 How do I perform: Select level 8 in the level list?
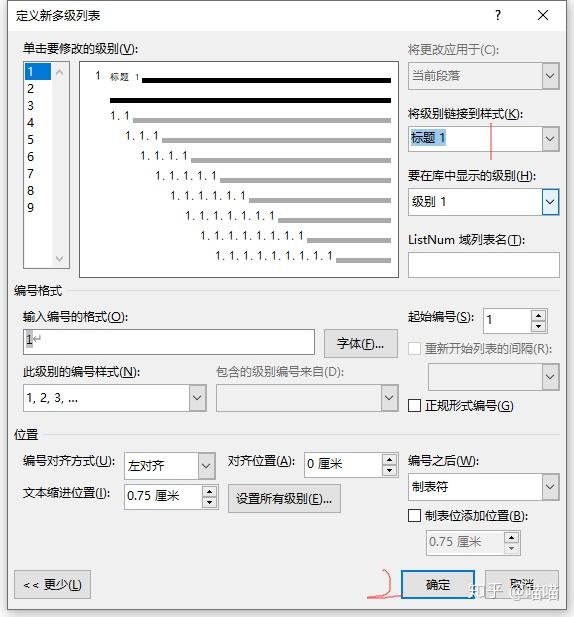click(38, 190)
